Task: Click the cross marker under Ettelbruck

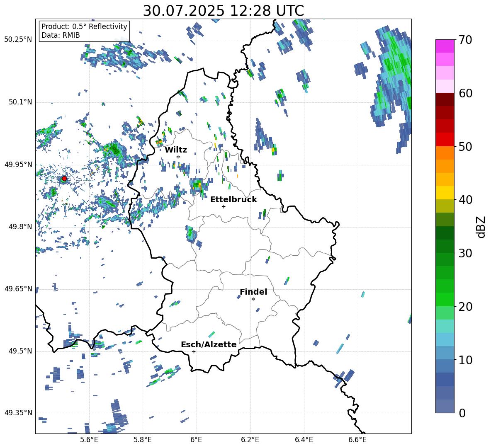Action: [x=224, y=206]
